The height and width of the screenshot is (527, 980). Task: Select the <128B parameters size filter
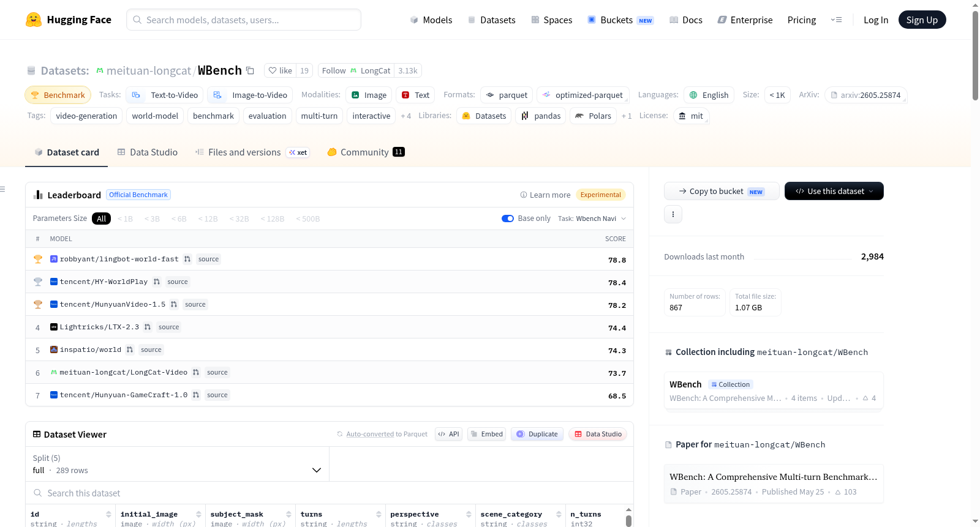[x=273, y=219]
